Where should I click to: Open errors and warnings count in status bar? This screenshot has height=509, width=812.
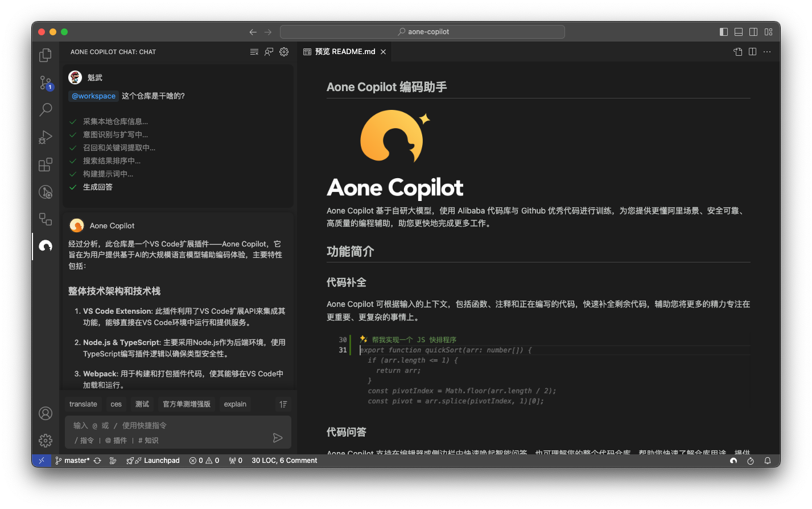click(x=204, y=461)
